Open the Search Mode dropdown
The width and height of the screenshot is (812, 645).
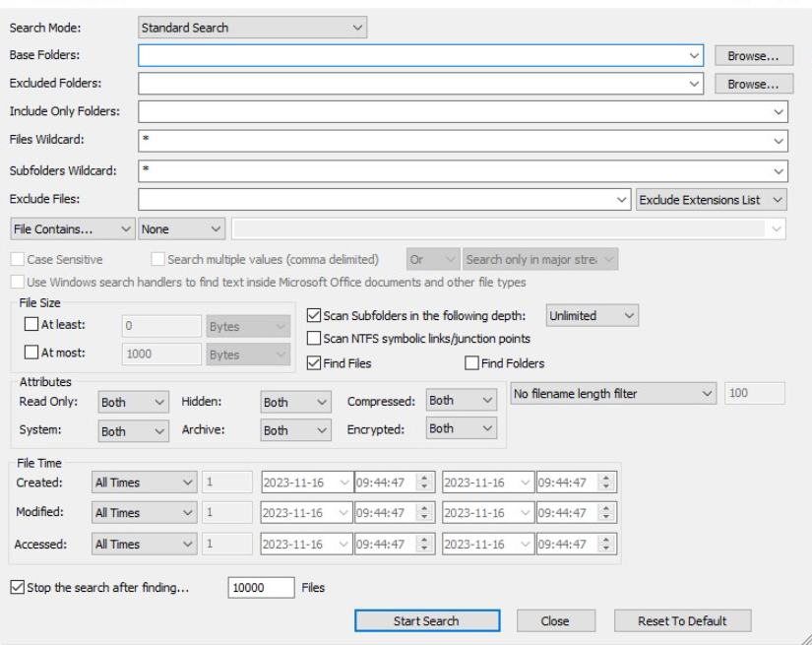(x=252, y=28)
